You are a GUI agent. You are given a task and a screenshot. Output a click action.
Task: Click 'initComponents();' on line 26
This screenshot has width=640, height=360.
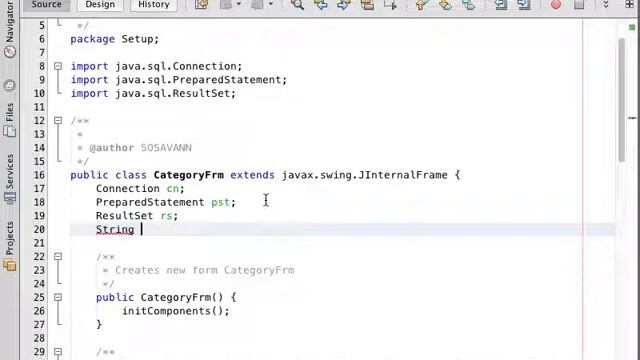[176, 311]
